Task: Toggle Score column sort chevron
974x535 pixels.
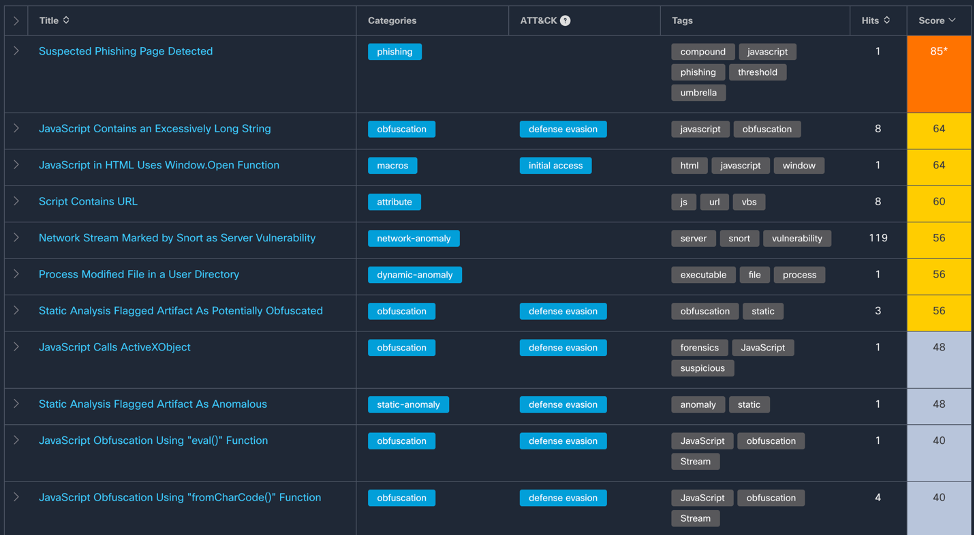Action: (x=951, y=20)
